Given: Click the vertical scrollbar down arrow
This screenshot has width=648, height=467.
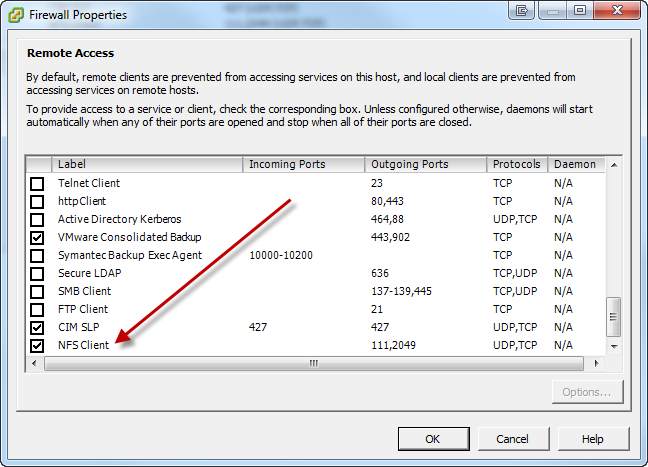Looking at the screenshot, I should click(614, 346).
